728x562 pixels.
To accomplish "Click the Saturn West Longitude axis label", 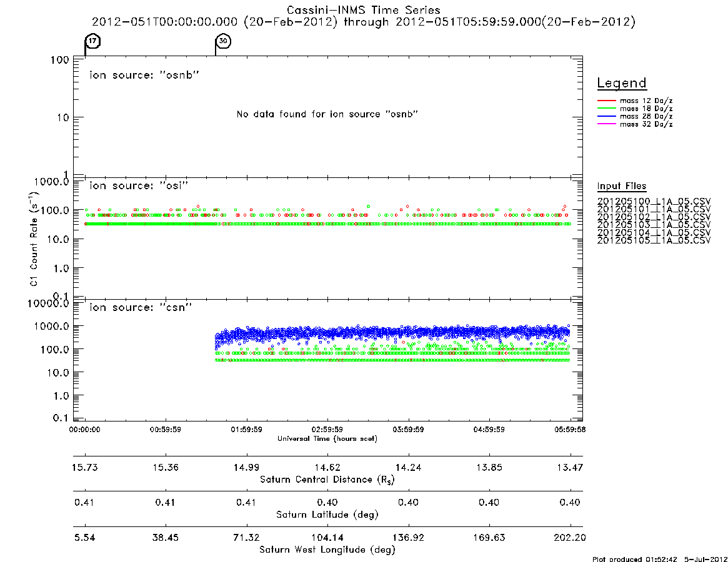I will [x=327, y=550].
